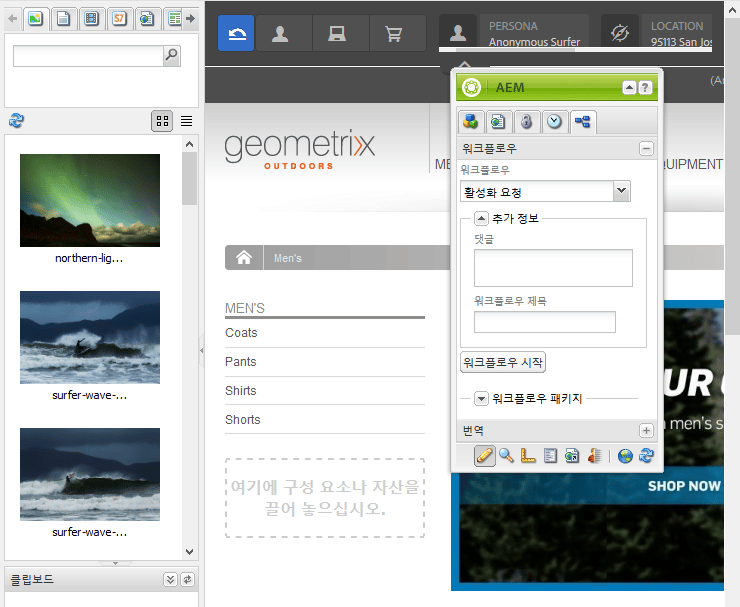
Task: Open the Pants link
Action: [241, 362]
